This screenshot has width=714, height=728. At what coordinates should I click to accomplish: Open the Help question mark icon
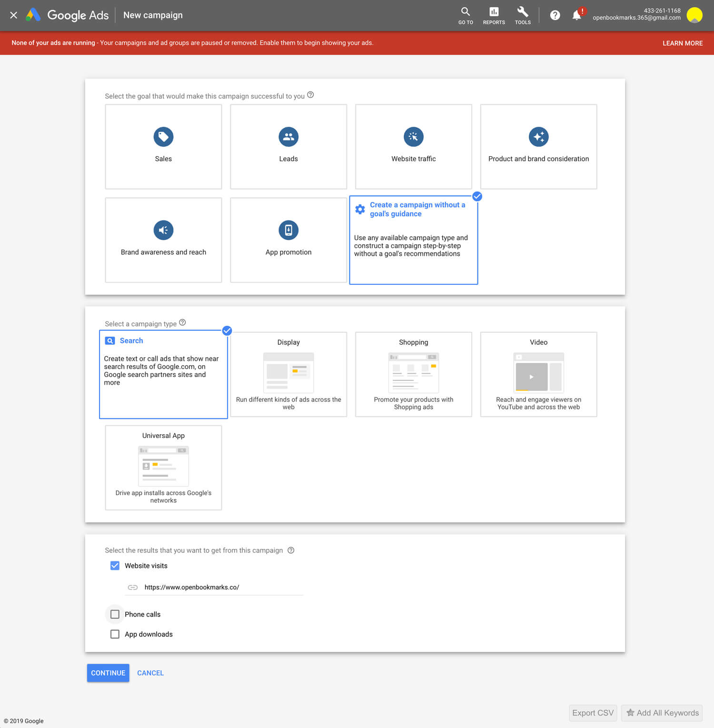point(555,15)
